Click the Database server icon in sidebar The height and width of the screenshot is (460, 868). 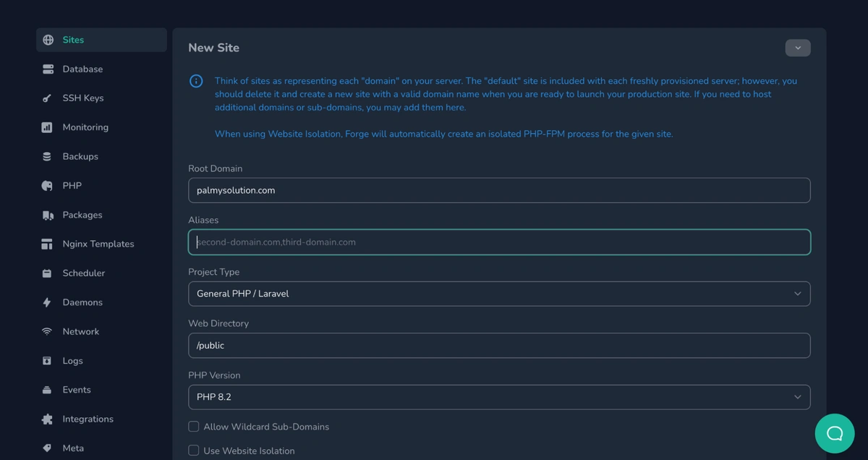coord(48,69)
